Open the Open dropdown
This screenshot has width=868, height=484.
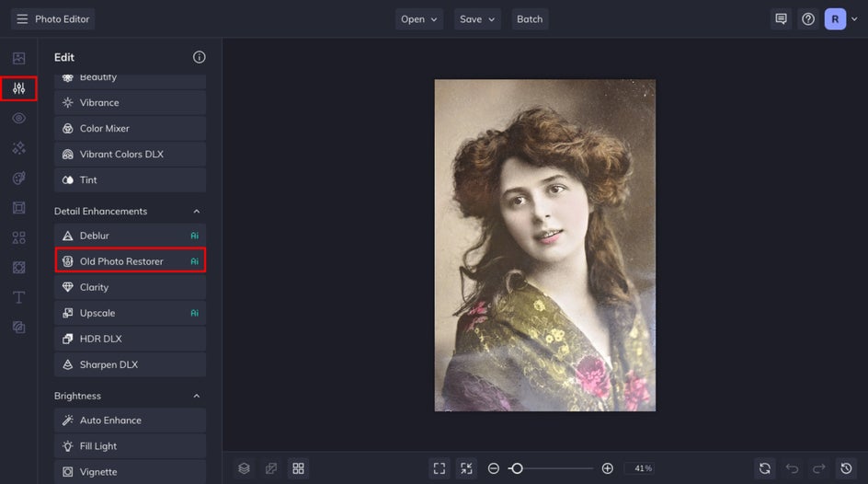coord(419,18)
